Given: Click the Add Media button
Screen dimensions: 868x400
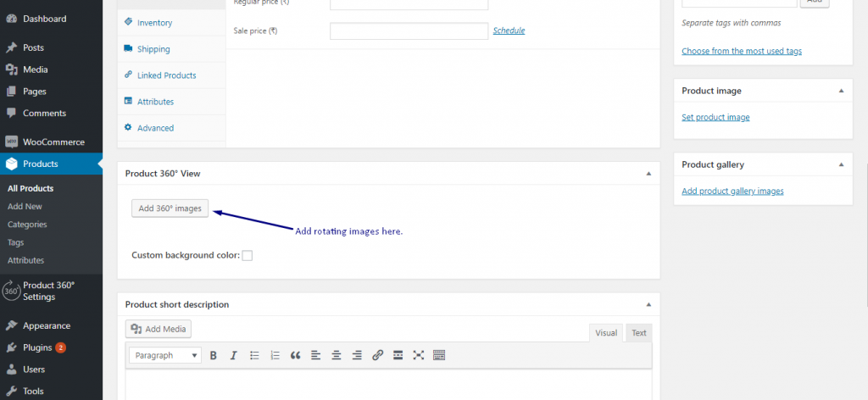Looking at the screenshot, I should [159, 329].
